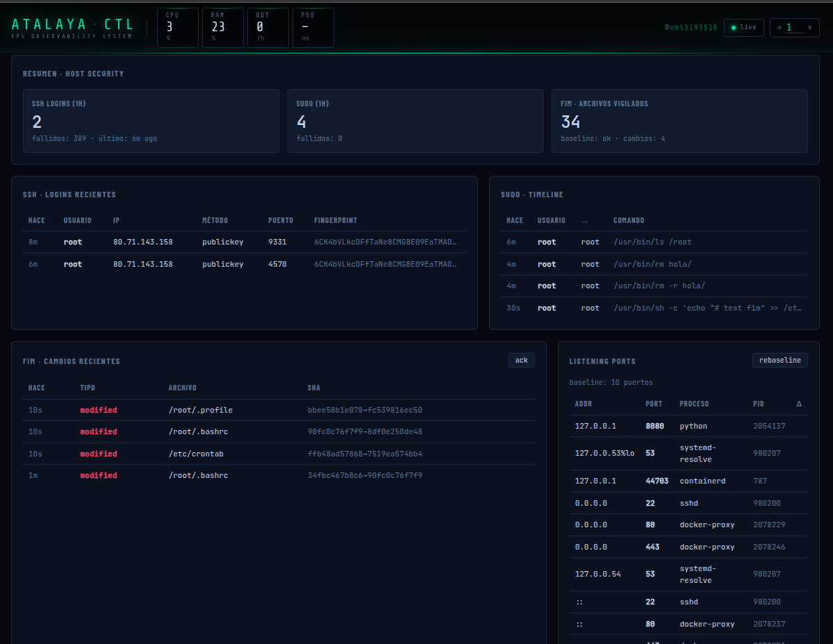Click the green live status dot
The image size is (833, 644).
coord(734,27)
